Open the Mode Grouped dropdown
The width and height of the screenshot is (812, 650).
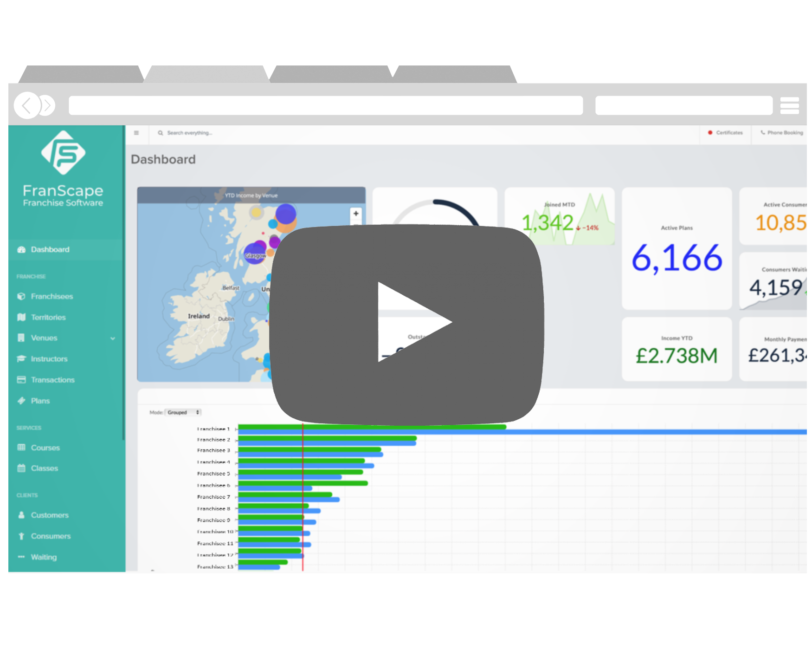[x=183, y=413]
